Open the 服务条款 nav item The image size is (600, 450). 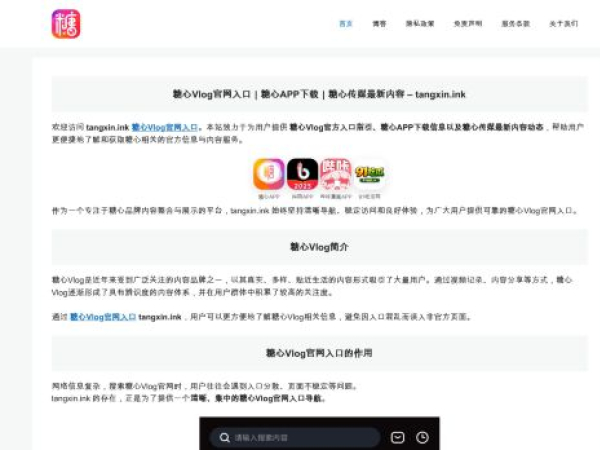point(515,24)
